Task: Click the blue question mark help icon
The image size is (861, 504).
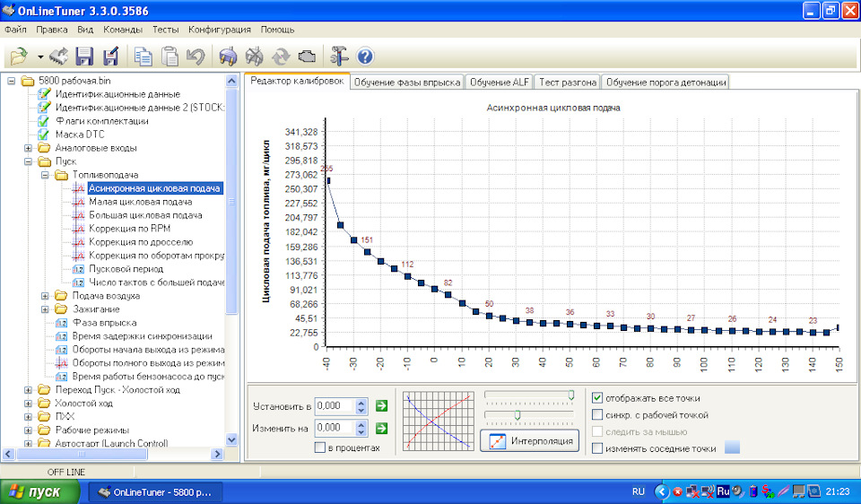Action: coord(365,56)
